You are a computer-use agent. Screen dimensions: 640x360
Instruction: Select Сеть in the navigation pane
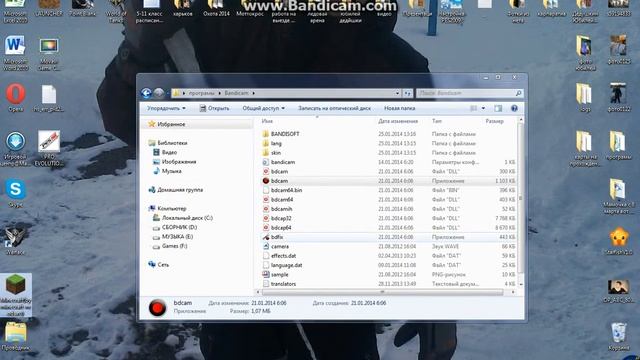click(x=163, y=264)
